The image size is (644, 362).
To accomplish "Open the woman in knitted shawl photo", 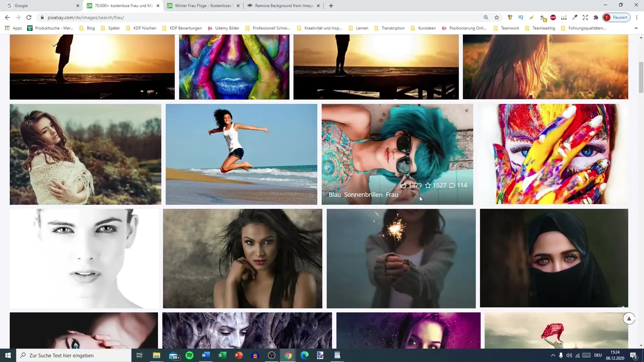I will [x=86, y=154].
